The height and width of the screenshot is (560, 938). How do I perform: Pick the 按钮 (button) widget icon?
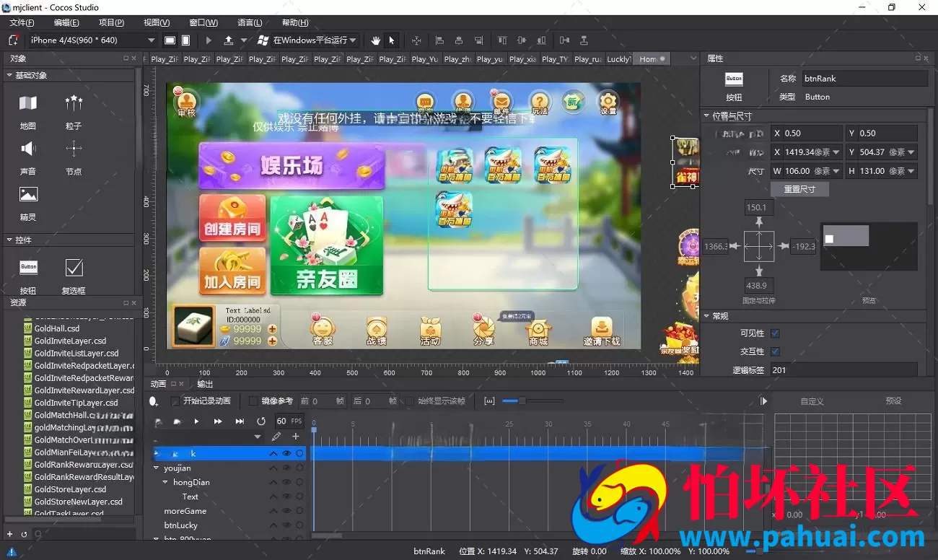[x=28, y=267]
